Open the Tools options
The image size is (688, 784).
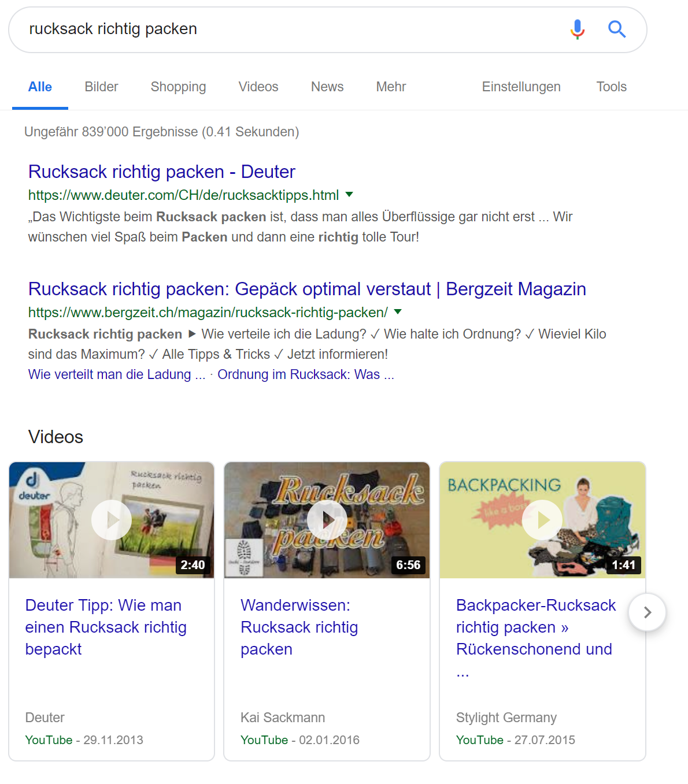tap(611, 87)
